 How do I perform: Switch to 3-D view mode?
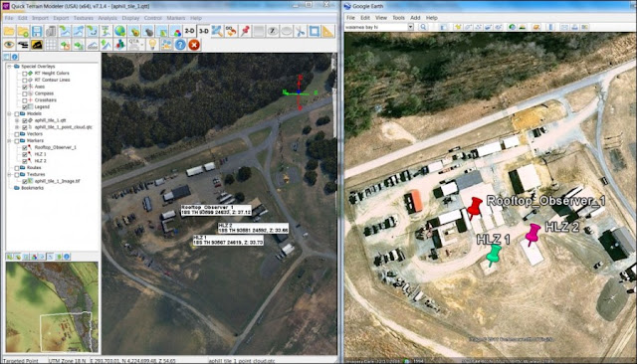tap(203, 31)
